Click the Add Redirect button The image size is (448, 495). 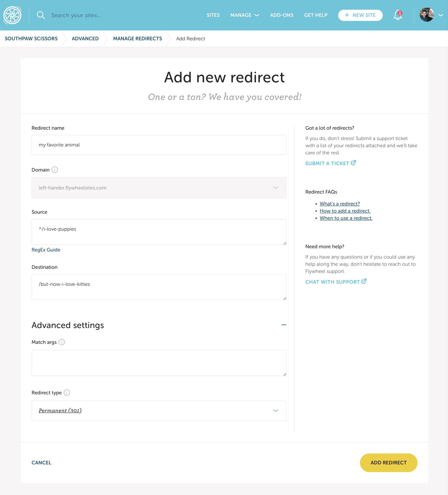pyautogui.click(x=388, y=463)
